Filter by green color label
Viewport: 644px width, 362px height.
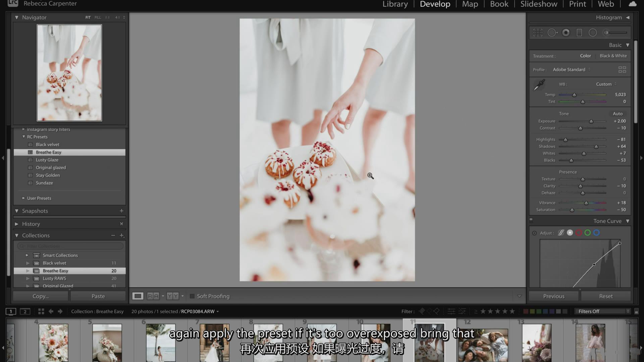539,311
